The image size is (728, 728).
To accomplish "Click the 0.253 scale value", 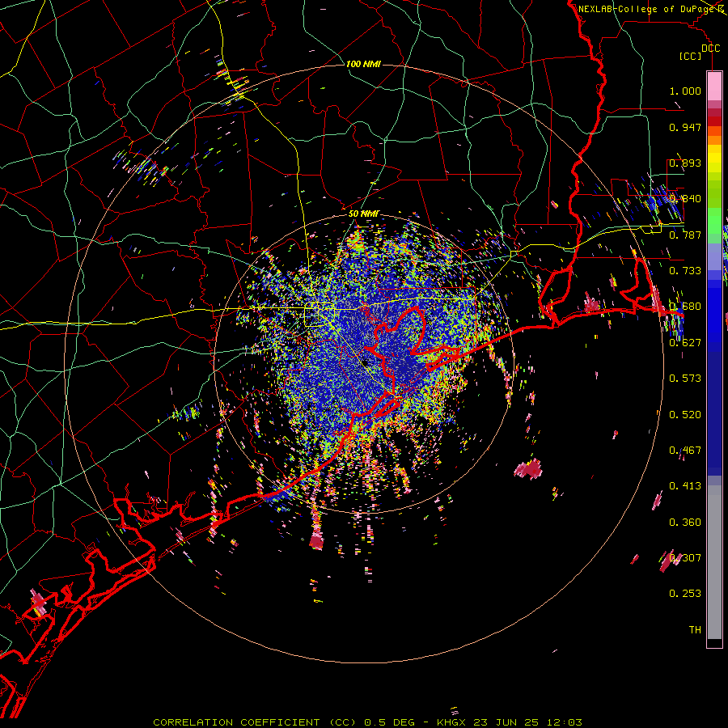I will tap(685, 594).
